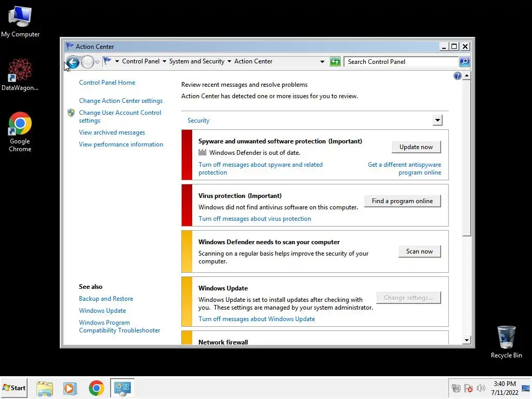Click Update now for Windows Defender

(x=416, y=147)
